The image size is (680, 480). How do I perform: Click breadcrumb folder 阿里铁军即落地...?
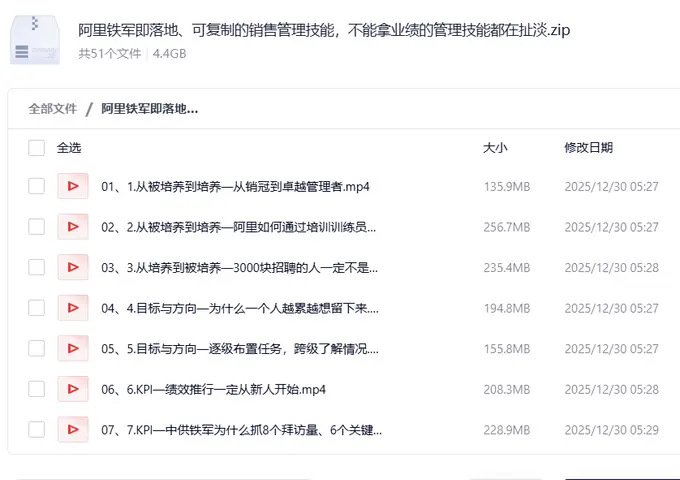(150, 108)
